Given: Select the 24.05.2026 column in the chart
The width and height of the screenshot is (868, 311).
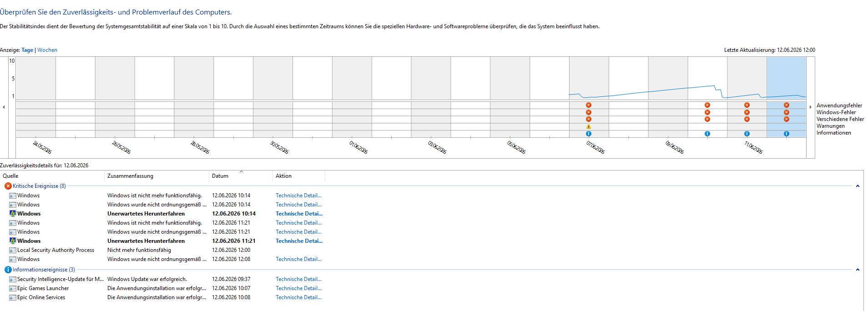Looking at the screenshot, I should 36,97.
